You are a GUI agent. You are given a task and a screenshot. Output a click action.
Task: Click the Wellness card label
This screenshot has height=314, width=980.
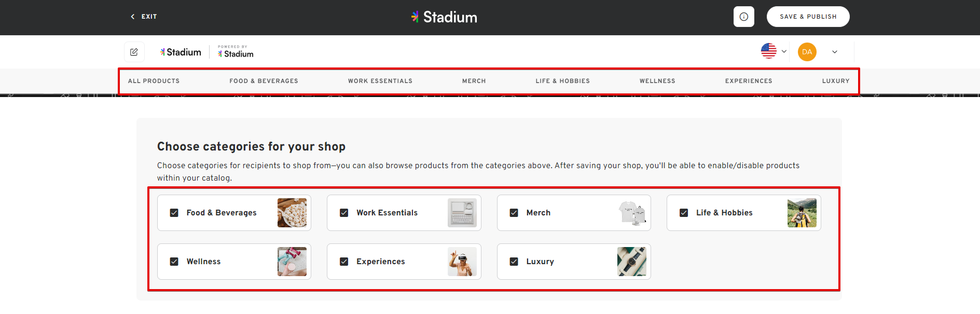tap(203, 262)
